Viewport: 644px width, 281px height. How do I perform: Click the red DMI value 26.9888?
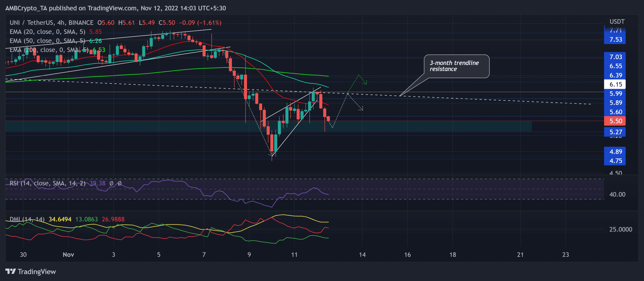[x=113, y=219]
